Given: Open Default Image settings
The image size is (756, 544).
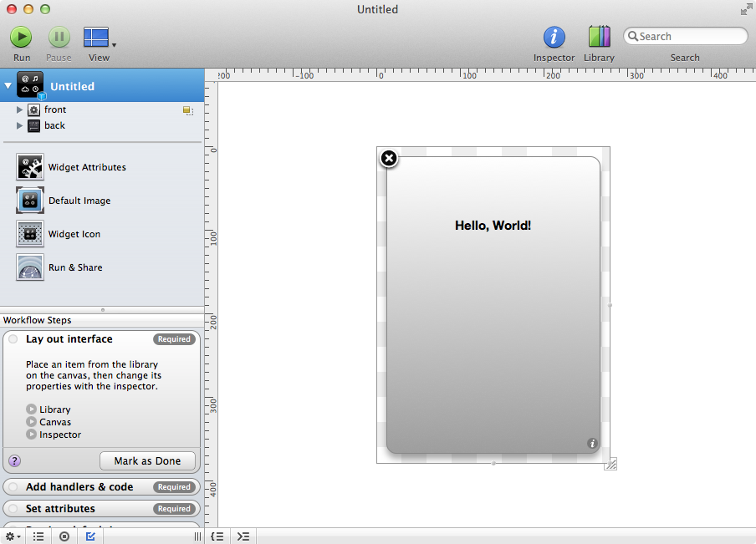Looking at the screenshot, I should 64,201.
